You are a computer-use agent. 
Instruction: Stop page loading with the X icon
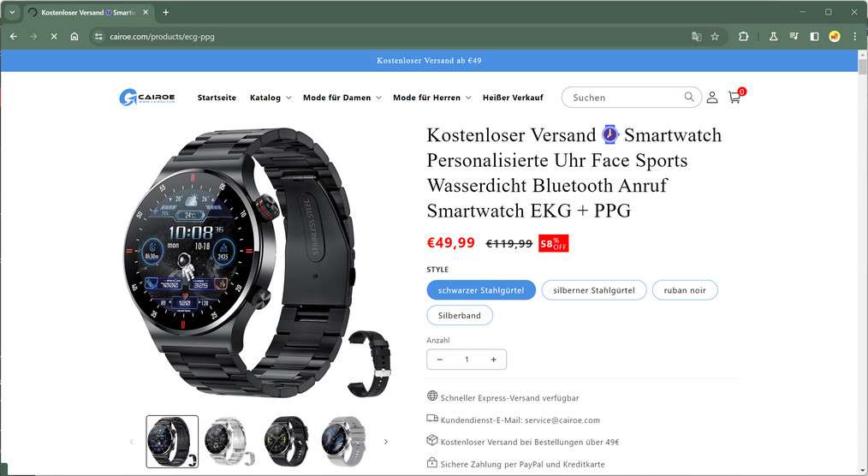[54, 37]
